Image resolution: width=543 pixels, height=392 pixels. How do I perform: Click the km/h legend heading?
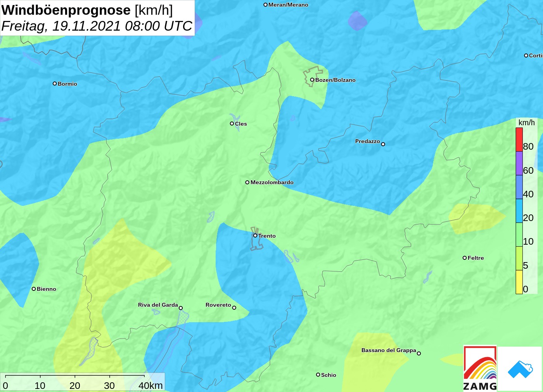pos(527,123)
